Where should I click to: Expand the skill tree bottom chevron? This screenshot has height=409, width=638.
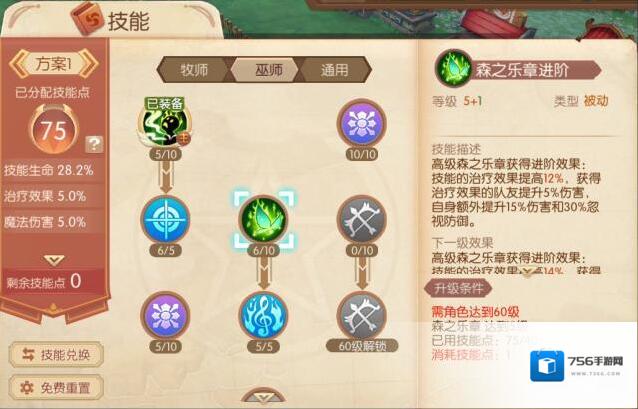click(263, 397)
